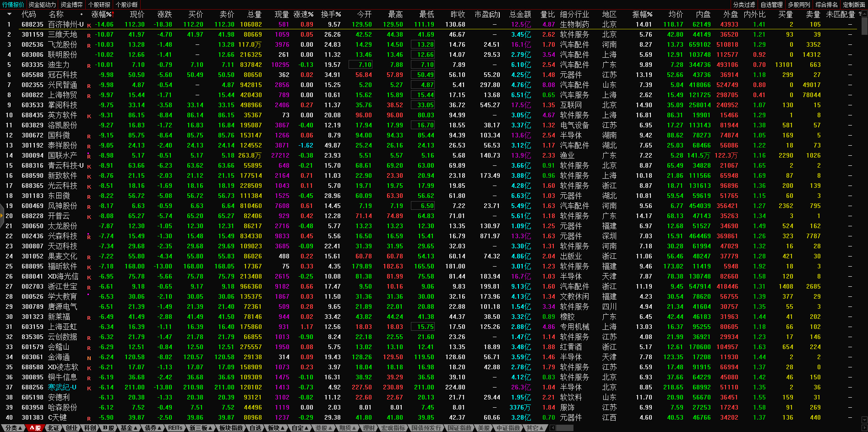The width and height of the screenshot is (868, 432).
Task: Click the R marker icon beside 国联水产
Action: pos(89,156)
